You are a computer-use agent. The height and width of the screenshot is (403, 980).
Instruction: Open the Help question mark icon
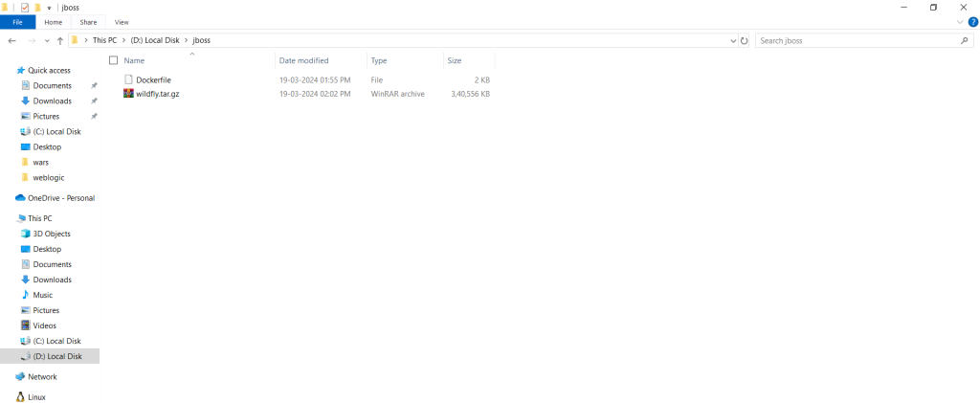tap(972, 22)
